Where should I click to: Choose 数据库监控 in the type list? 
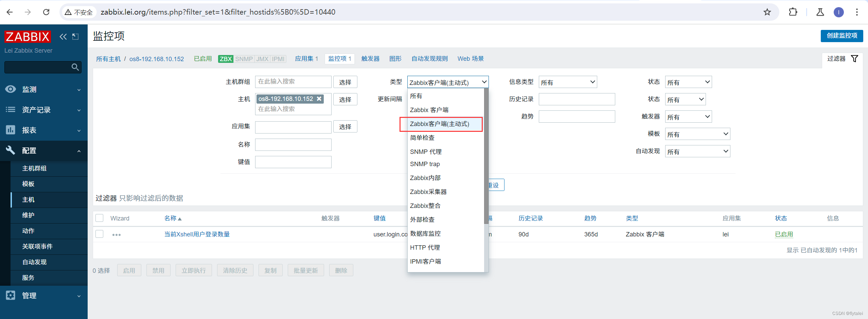tap(446, 234)
